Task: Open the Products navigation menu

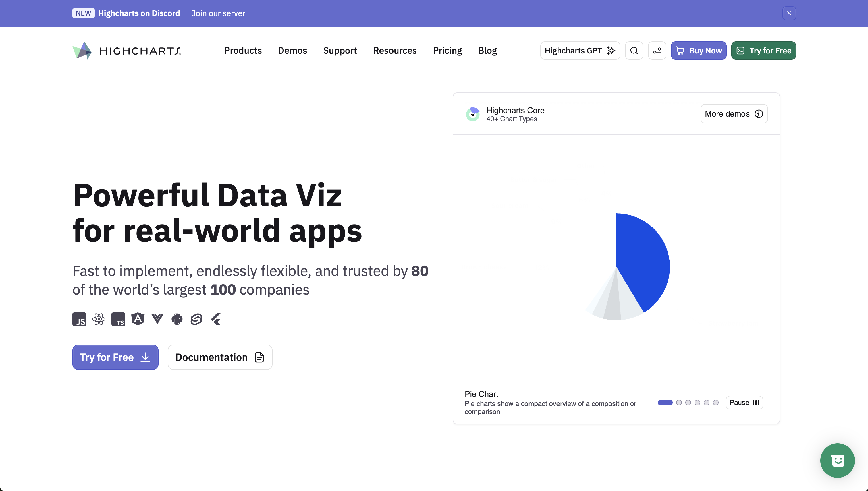Action: click(x=243, y=51)
